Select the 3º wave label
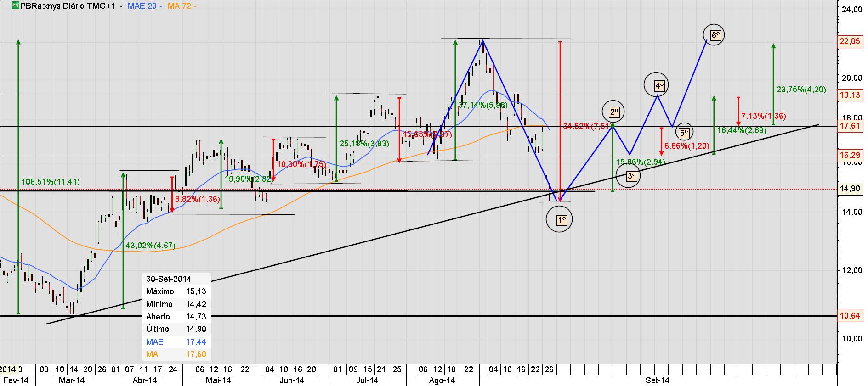Image resolution: width=868 pixels, height=386 pixels. pyautogui.click(x=631, y=176)
